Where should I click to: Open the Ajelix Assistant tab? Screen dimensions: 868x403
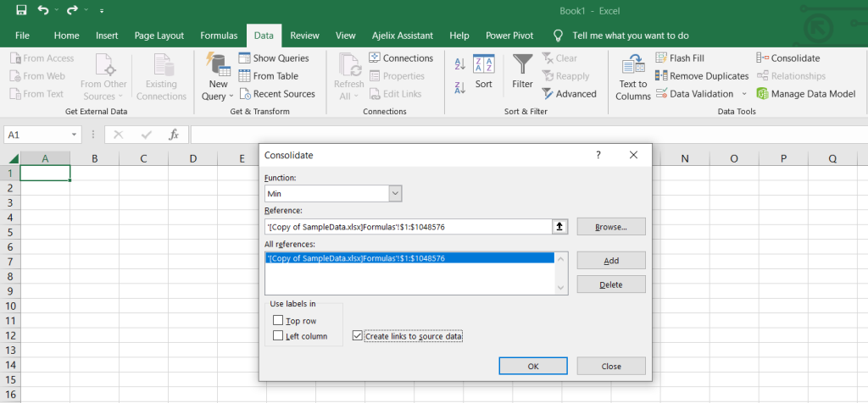(403, 36)
